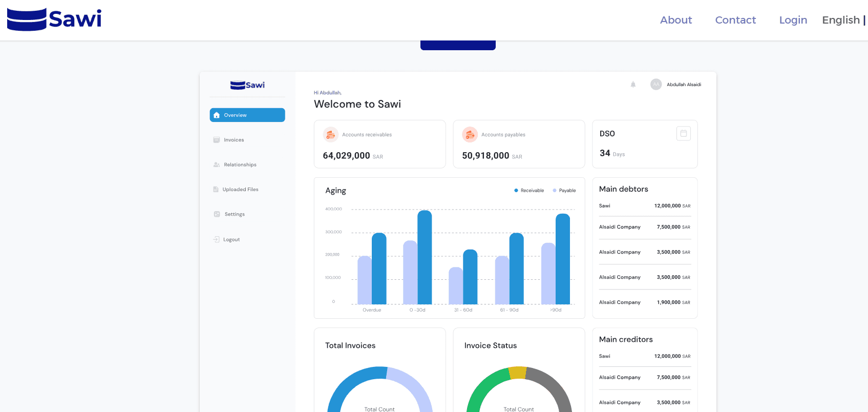
Task: Switch language via English option
Action: [841, 20]
